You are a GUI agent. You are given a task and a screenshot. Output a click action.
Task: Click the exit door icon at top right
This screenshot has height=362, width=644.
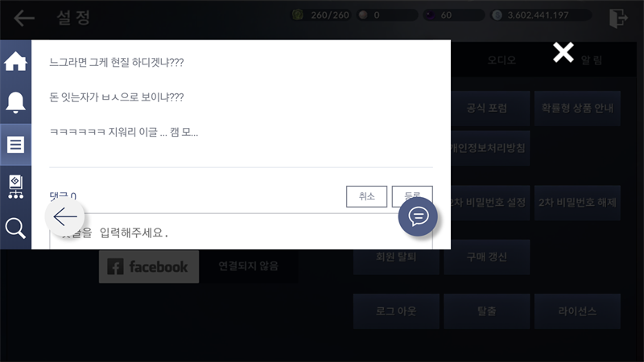coord(618,18)
